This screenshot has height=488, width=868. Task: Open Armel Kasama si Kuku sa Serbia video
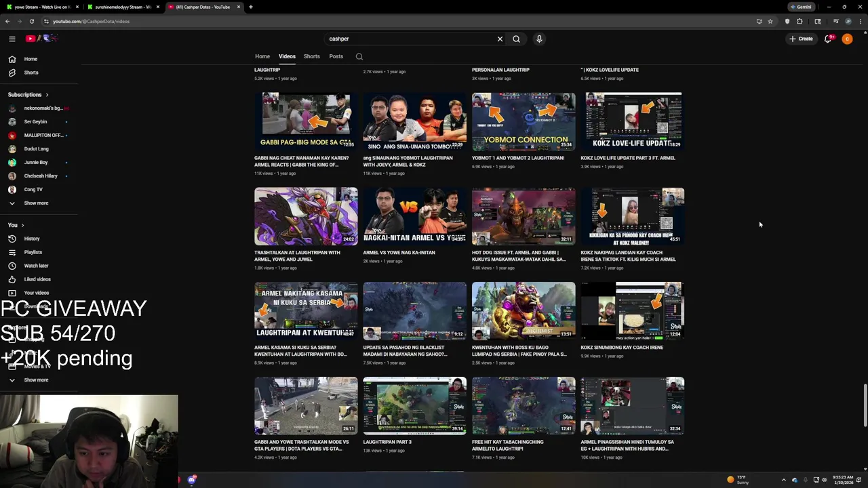[x=300, y=350]
